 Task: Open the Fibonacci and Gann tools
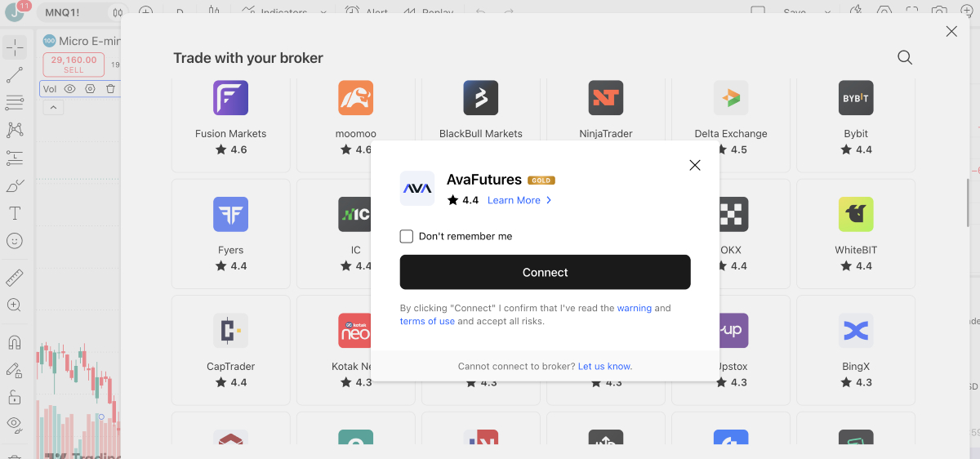[x=15, y=102]
